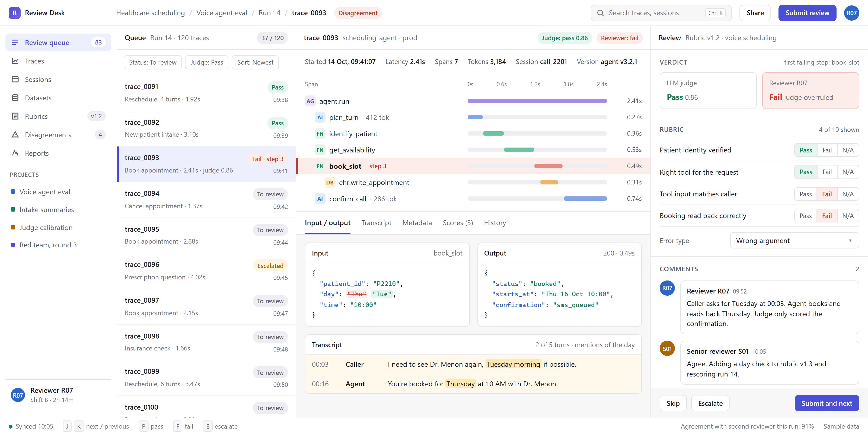Image resolution: width=868 pixels, height=434 pixels.
Task: Set Booking read back correctly to N/A
Action: click(848, 216)
